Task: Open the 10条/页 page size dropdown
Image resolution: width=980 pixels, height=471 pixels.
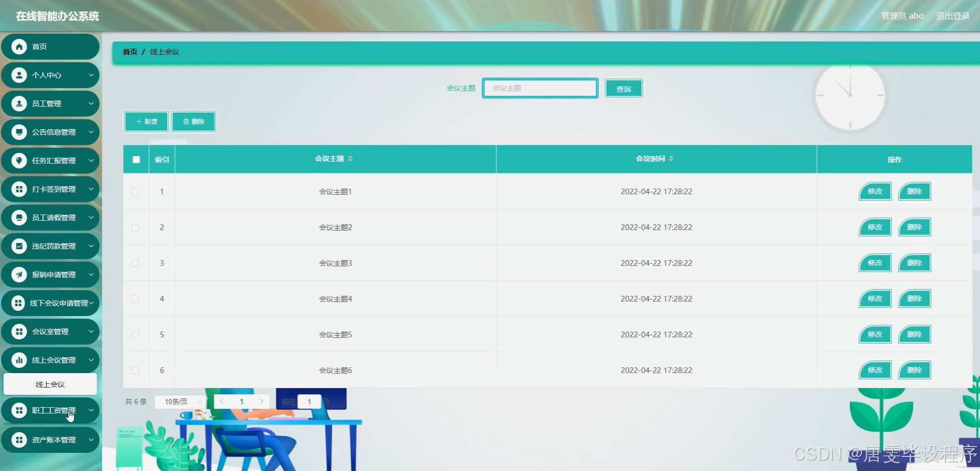Action: 181,402
